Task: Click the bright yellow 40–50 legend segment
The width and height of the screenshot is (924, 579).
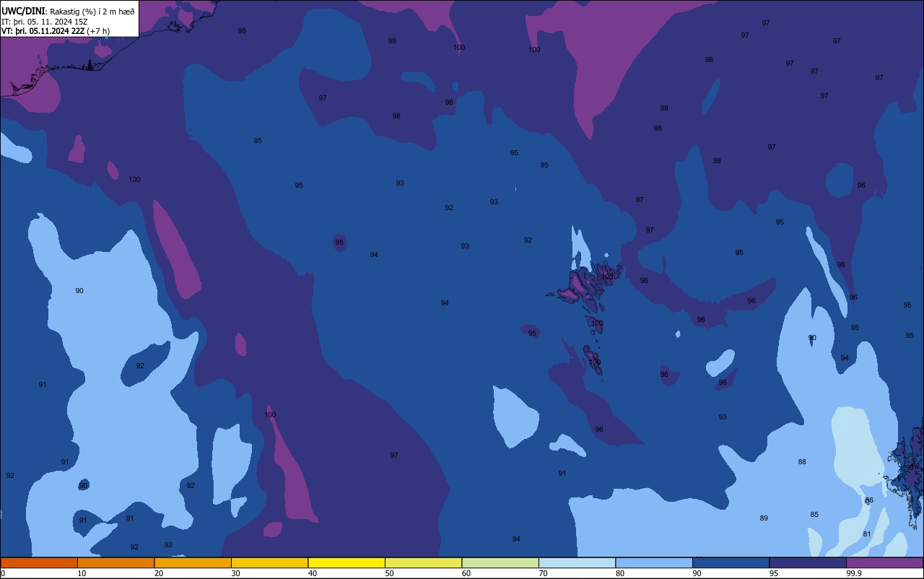Action: click(346, 562)
